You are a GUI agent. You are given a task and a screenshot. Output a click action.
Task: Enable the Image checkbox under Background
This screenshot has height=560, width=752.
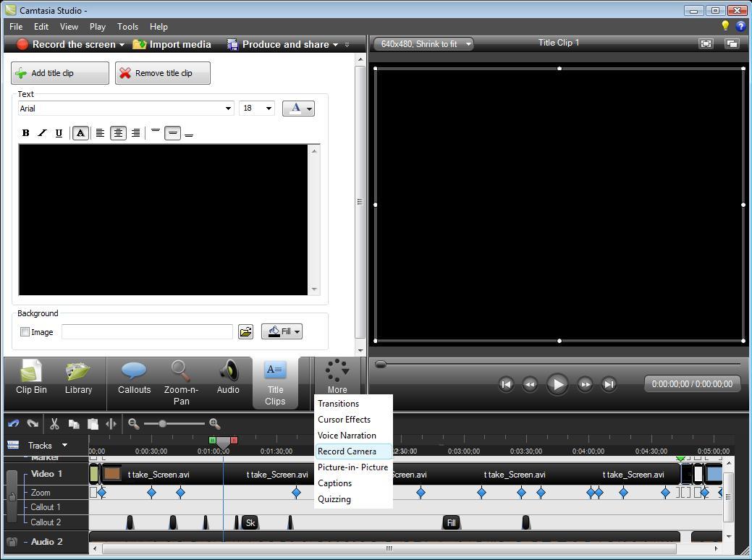25,332
